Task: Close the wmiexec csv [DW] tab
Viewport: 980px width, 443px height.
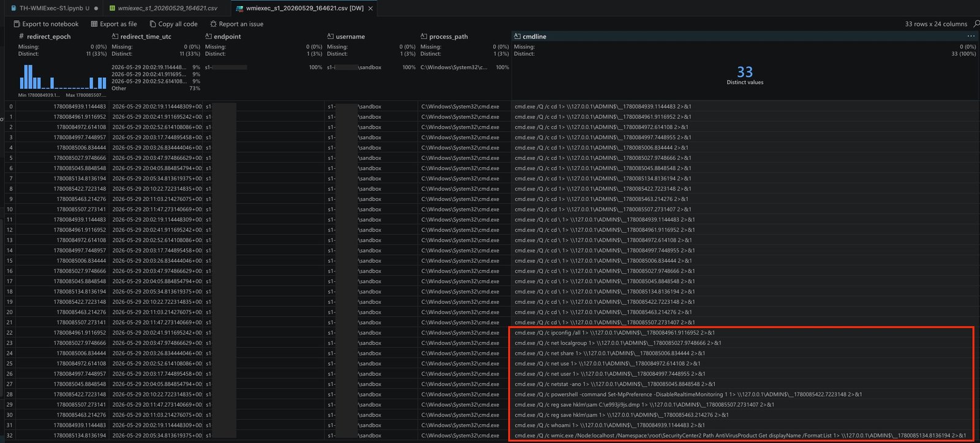Action: pyautogui.click(x=371, y=8)
